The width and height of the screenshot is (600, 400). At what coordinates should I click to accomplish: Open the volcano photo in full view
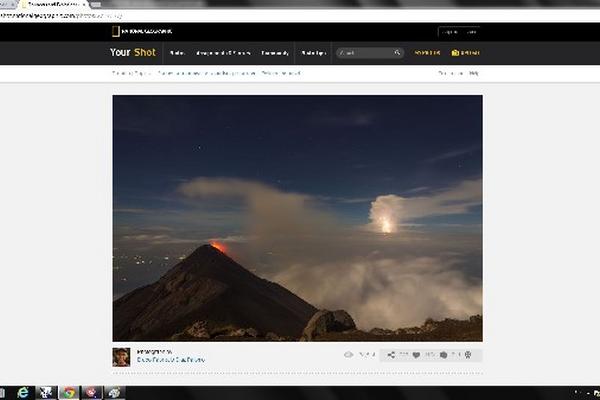[x=297, y=217]
